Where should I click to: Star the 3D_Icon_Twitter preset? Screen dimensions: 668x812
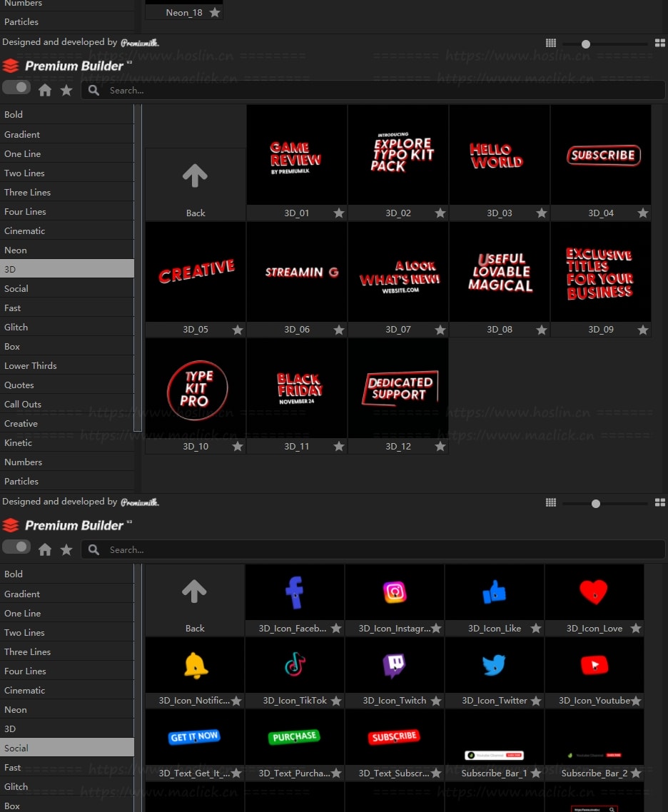coord(536,701)
